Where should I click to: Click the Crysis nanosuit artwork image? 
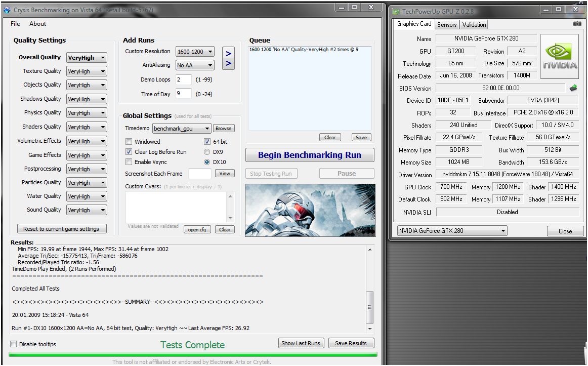pos(310,210)
